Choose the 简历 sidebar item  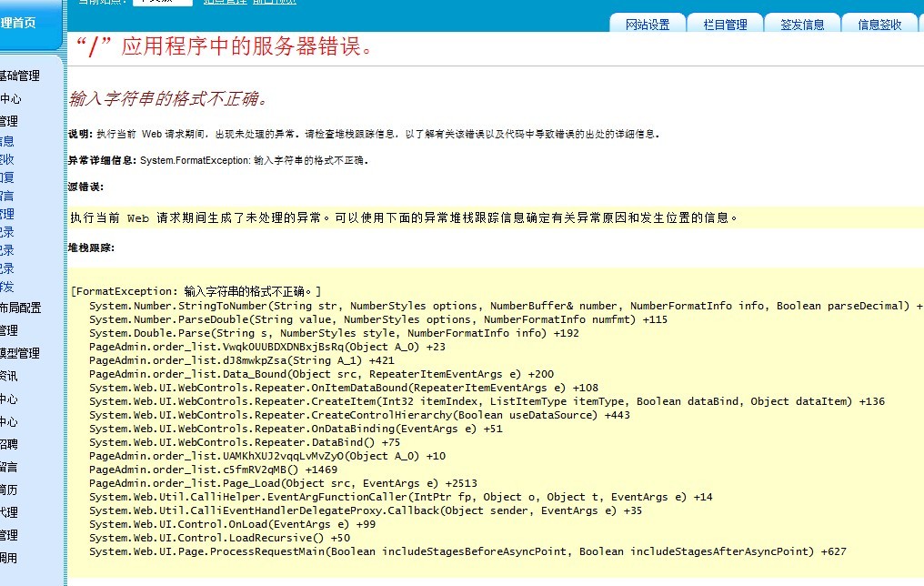(9, 490)
